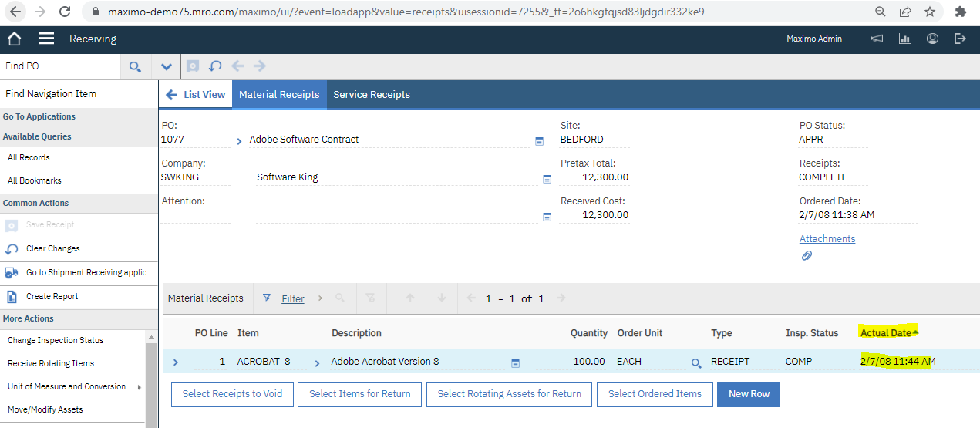Expand details for PO Line 1 row
This screenshot has height=428, width=980.
click(176, 362)
